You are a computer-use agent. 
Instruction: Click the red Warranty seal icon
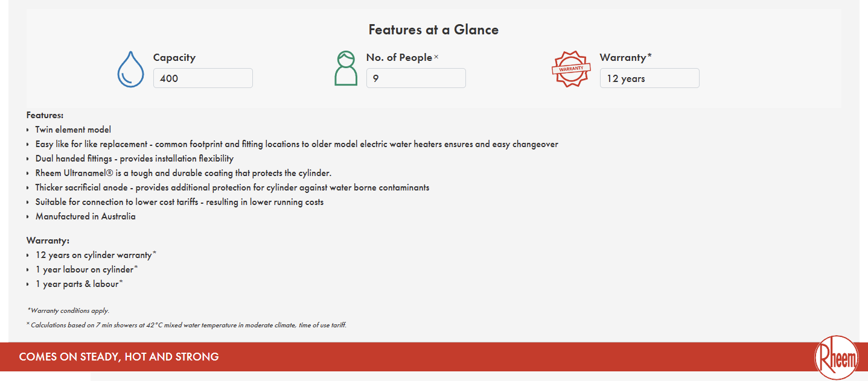(x=571, y=69)
